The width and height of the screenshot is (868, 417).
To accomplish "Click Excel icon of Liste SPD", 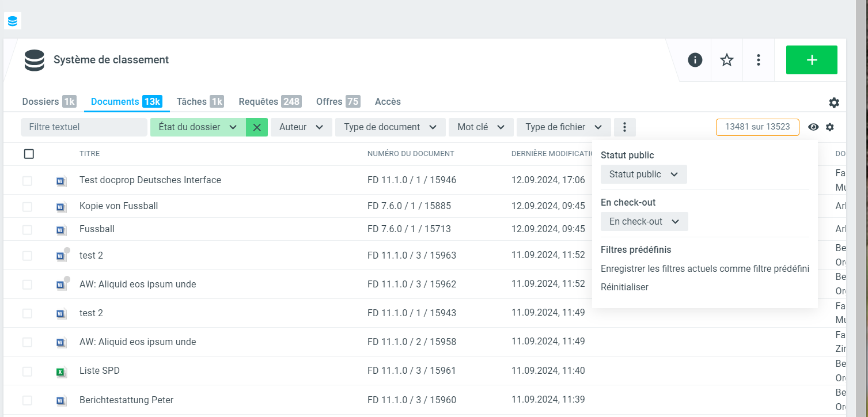I will point(60,371).
